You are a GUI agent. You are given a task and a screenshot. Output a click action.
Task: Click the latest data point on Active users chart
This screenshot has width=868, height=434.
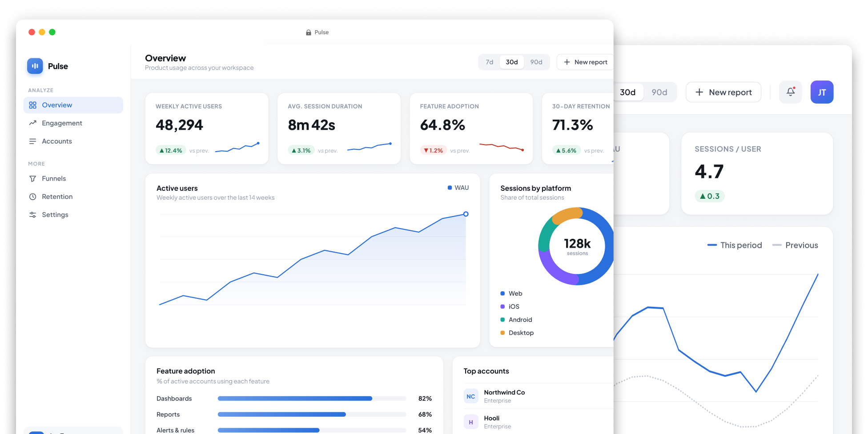466,214
